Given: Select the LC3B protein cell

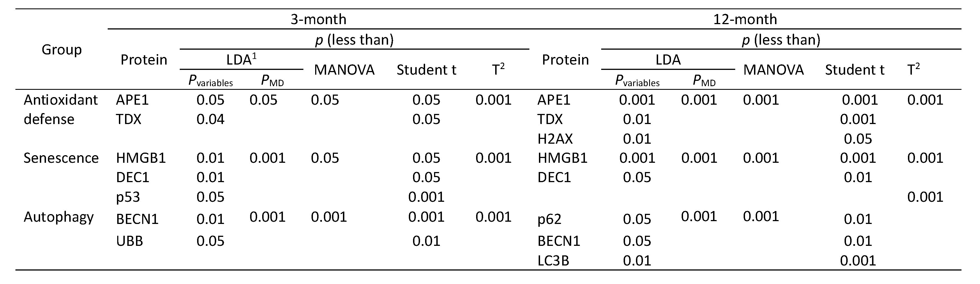Looking at the screenshot, I should (553, 261).
